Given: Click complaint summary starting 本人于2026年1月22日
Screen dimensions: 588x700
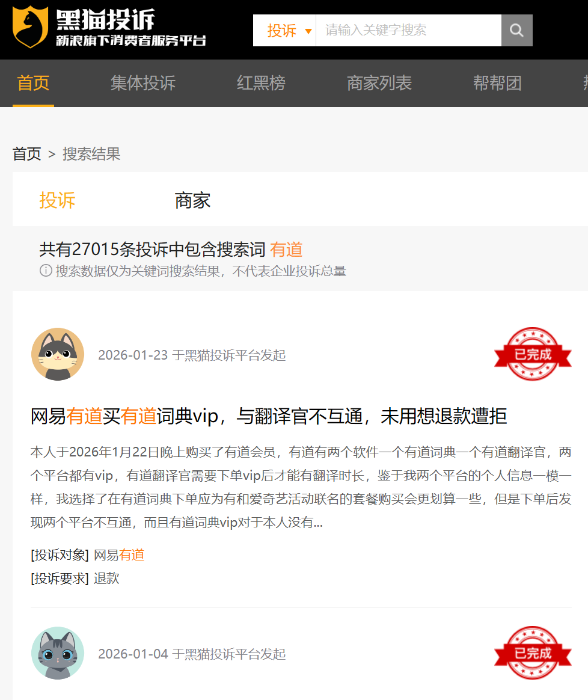Looking at the screenshot, I should click(301, 487).
